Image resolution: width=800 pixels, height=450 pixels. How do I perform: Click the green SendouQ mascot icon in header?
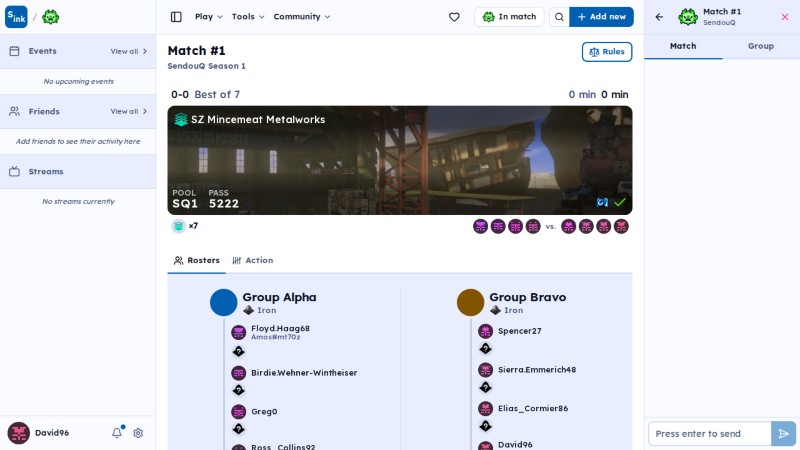[x=51, y=17]
